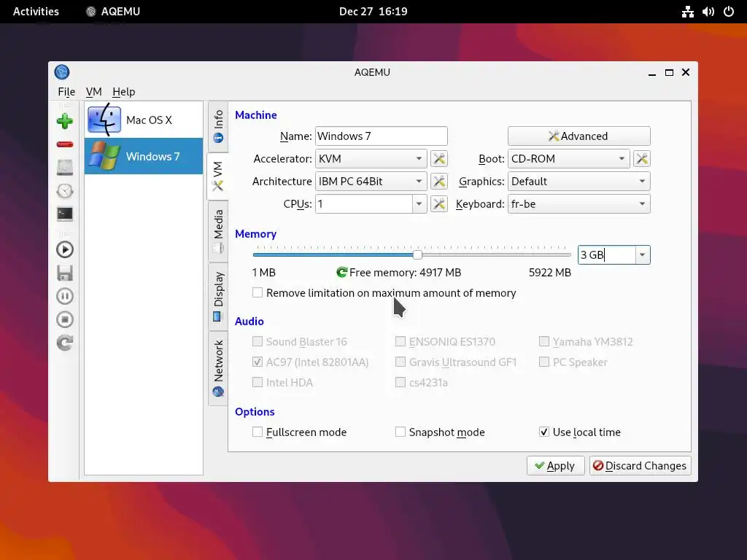This screenshot has height=560, width=747.
Task: Open the Architecture IBM PC 64Bit dropdown
Action: click(x=371, y=181)
